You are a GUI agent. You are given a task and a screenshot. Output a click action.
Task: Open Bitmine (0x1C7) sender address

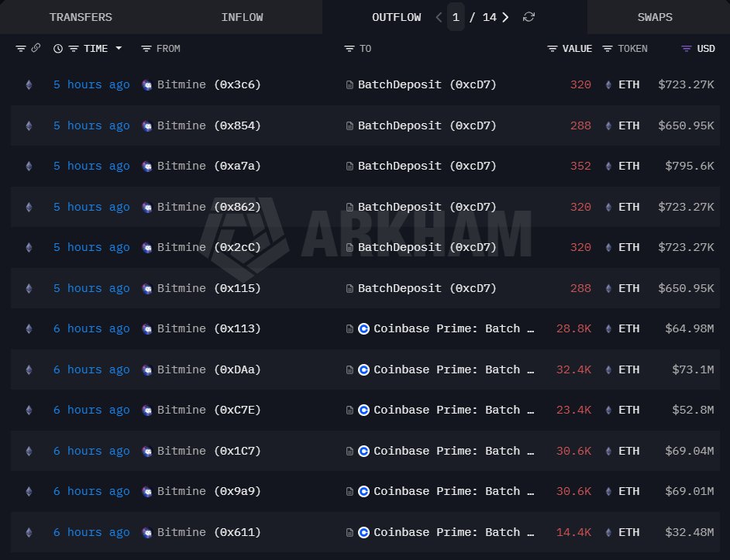pos(208,451)
